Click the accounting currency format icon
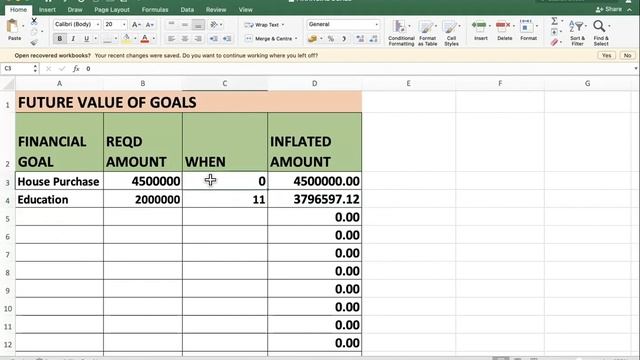Screen dimensions: 640x360 pos(312,39)
